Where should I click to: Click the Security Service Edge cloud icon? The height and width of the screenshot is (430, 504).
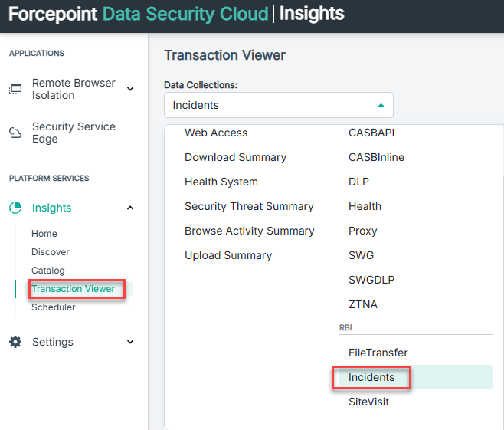click(x=15, y=133)
